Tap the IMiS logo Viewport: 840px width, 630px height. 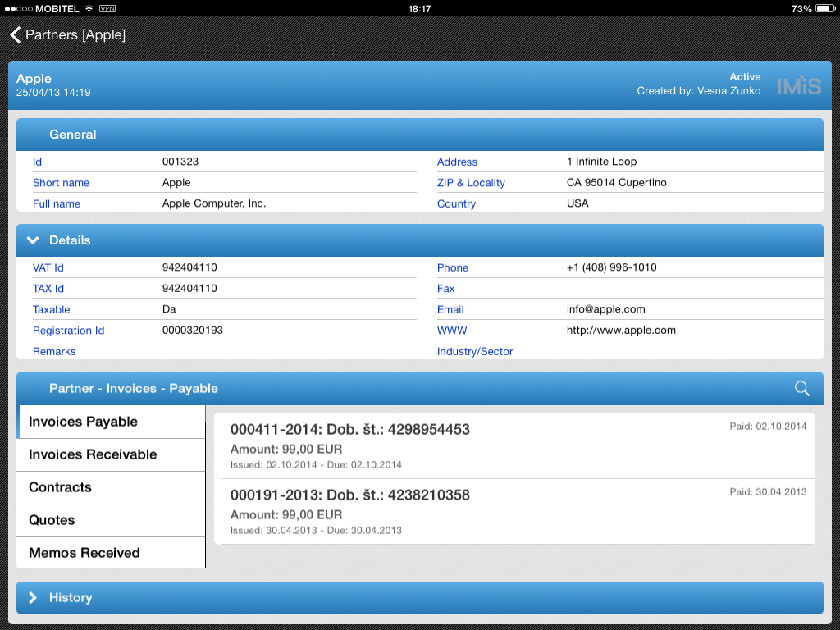(799, 85)
